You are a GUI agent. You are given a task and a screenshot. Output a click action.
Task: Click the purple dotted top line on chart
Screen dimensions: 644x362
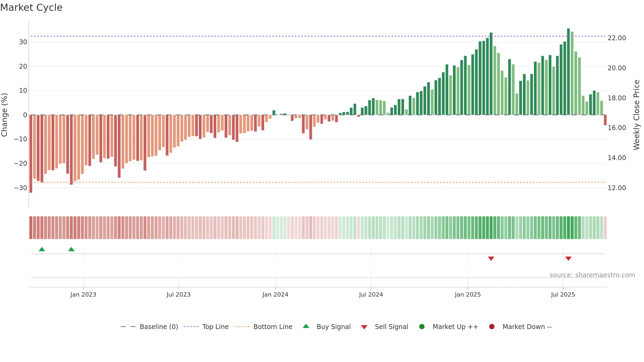click(x=318, y=36)
